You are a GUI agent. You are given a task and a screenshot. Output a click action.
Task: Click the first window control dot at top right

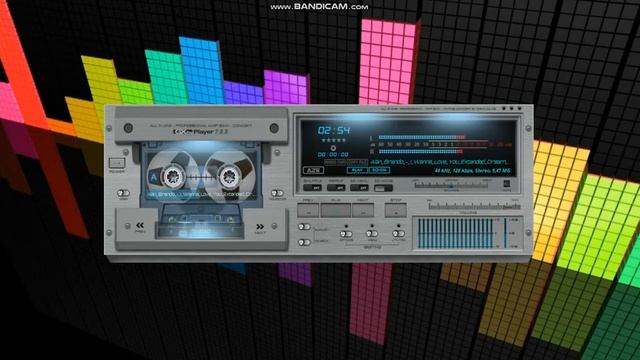[504, 109]
